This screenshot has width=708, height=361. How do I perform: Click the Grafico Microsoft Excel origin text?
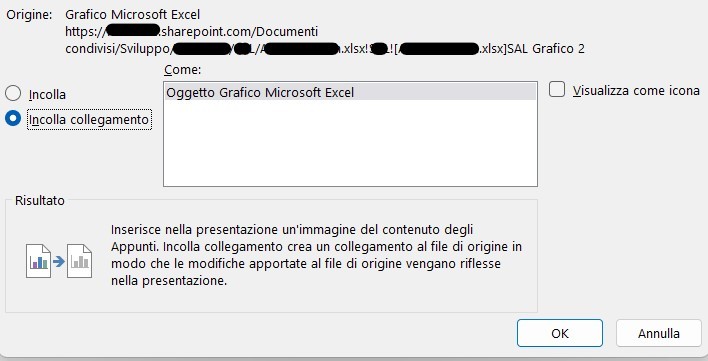point(133,14)
